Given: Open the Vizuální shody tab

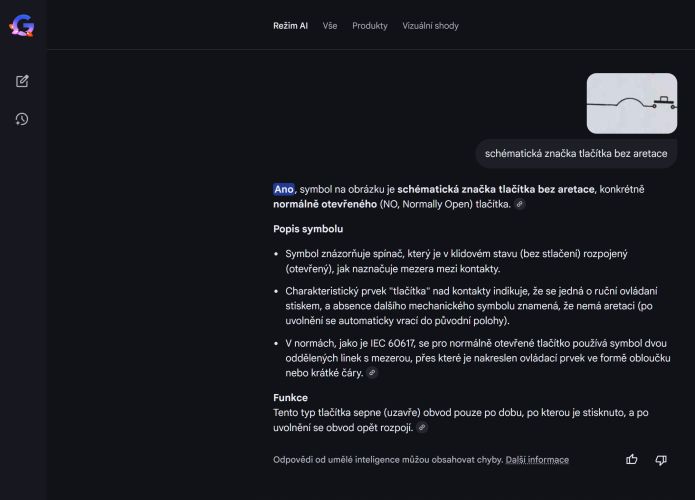Looking at the screenshot, I should 430,25.
